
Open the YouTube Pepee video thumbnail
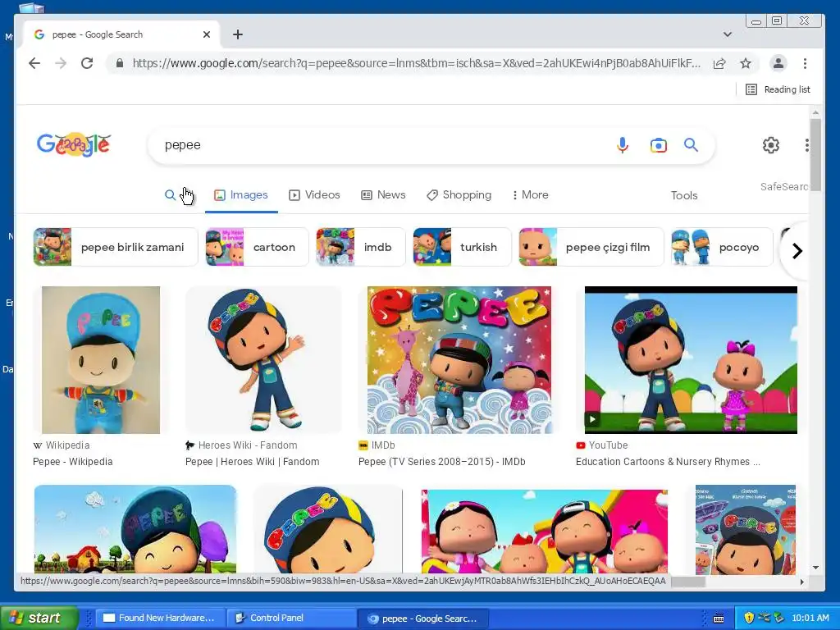(x=691, y=360)
